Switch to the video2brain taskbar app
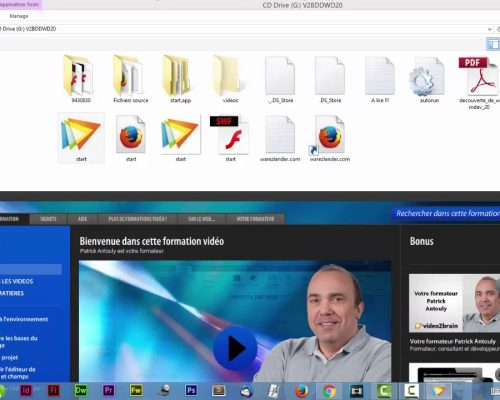Image resolution: width=500 pixels, height=400 pixels. click(x=439, y=391)
